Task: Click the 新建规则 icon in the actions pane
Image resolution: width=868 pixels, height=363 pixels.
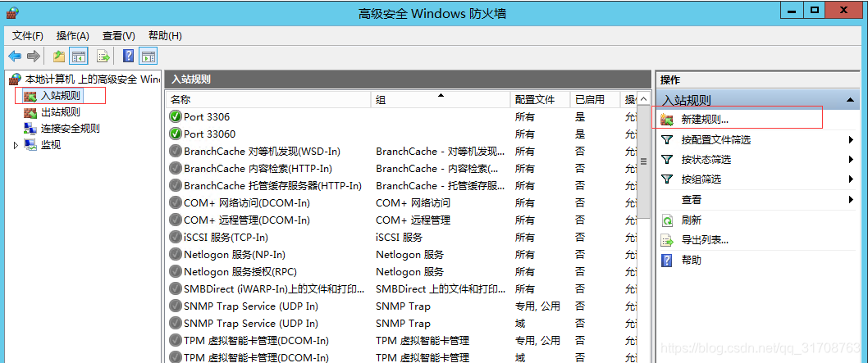Action: [667, 120]
